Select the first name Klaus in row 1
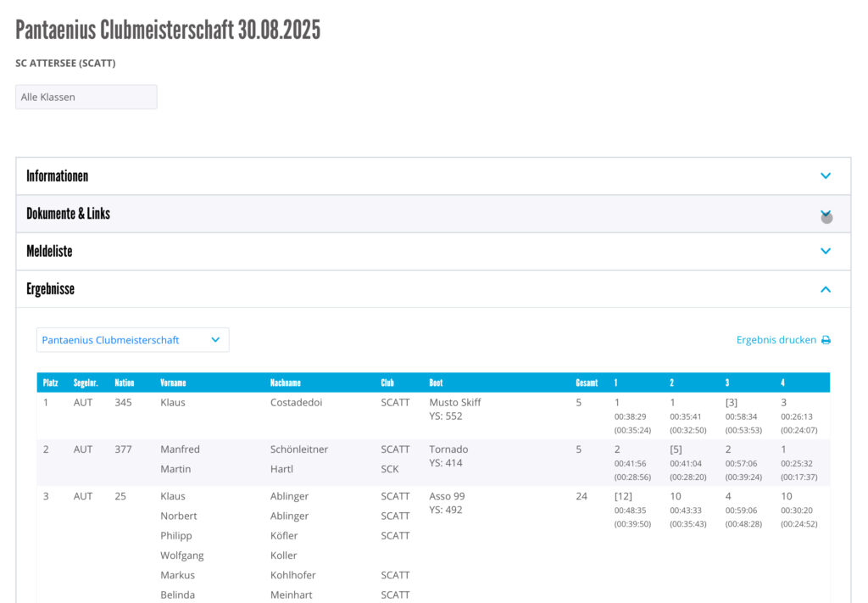 [173, 403]
